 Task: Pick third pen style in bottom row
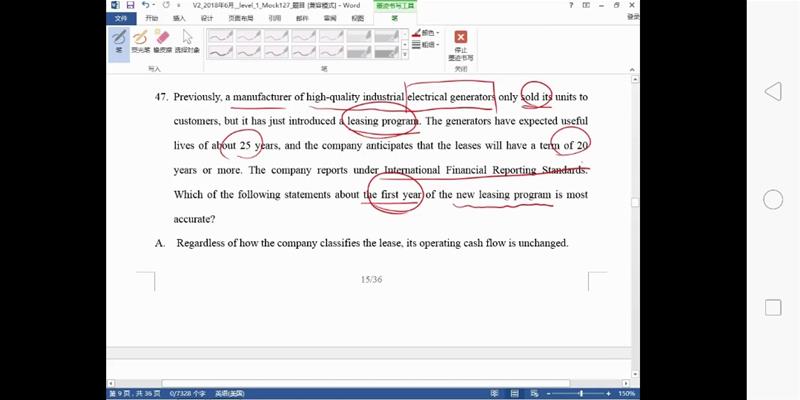(x=276, y=52)
